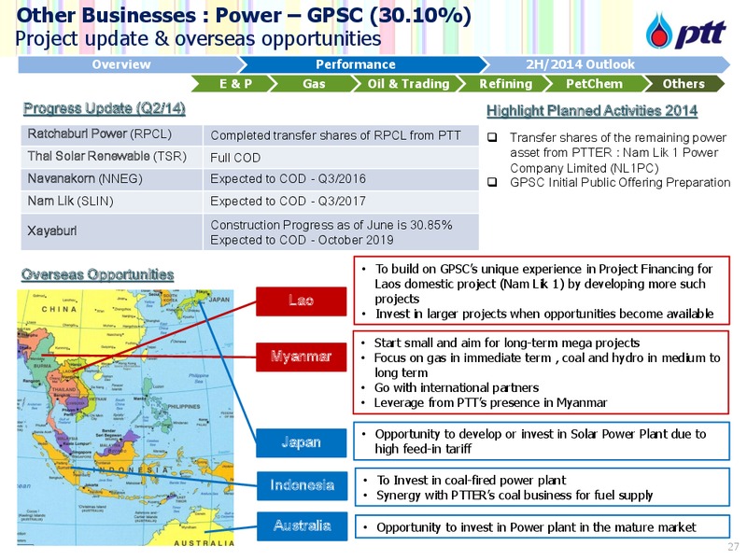Click the Southeast Asia map image

coord(126,417)
